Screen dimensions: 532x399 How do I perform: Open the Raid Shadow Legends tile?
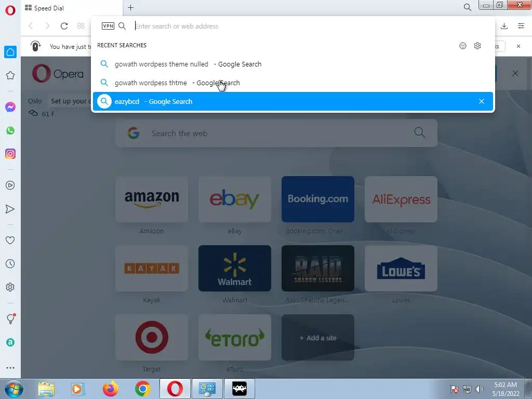318,269
